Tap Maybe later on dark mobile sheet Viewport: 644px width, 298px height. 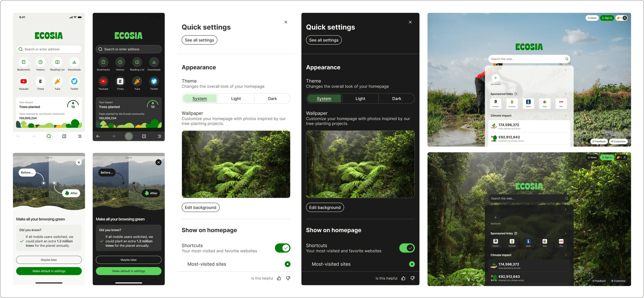tap(129, 260)
